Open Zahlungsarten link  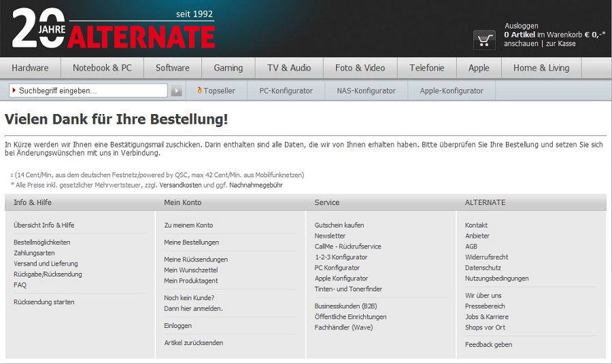pyautogui.click(x=34, y=253)
